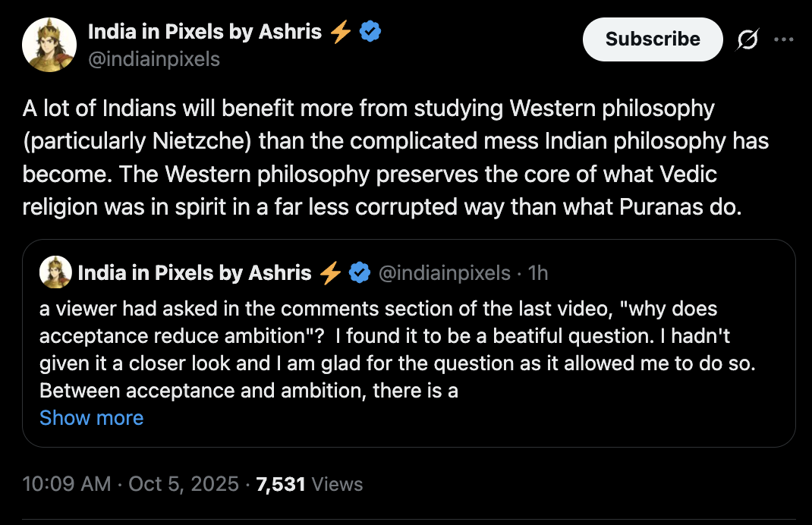Open the three-dot more options menu
Image resolution: width=812 pixels, height=525 pixels.
tap(783, 39)
